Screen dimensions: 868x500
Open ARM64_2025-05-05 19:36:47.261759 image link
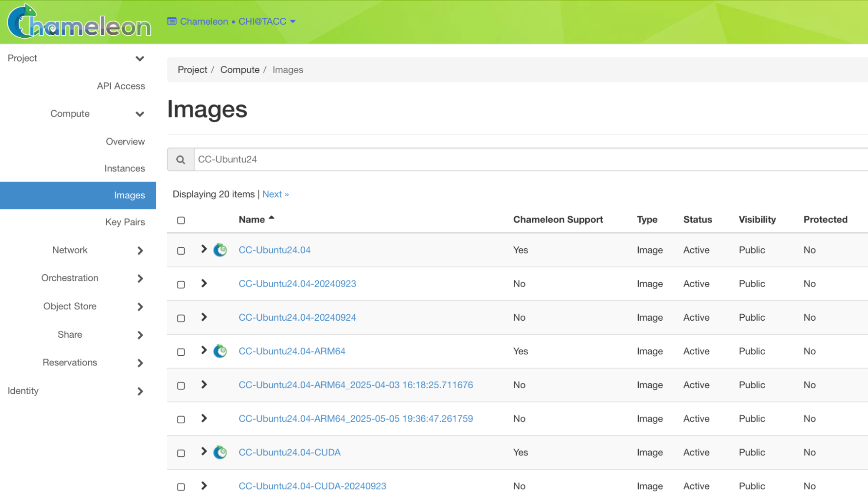356,419
